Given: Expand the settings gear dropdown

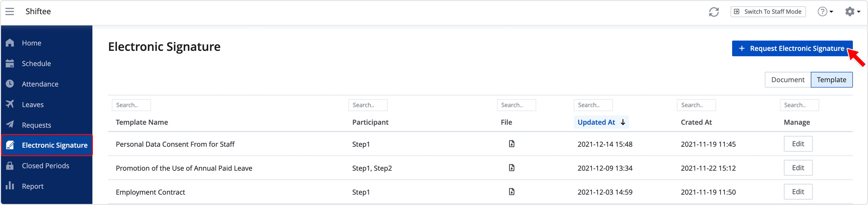Looking at the screenshot, I should point(852,12).
